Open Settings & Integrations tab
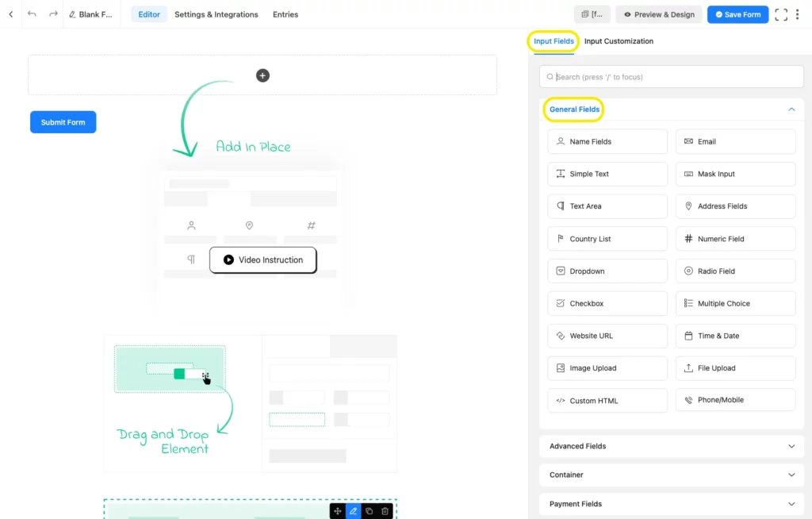The width and height of the screenshot is (812, 519). click(x=216, y=14)
